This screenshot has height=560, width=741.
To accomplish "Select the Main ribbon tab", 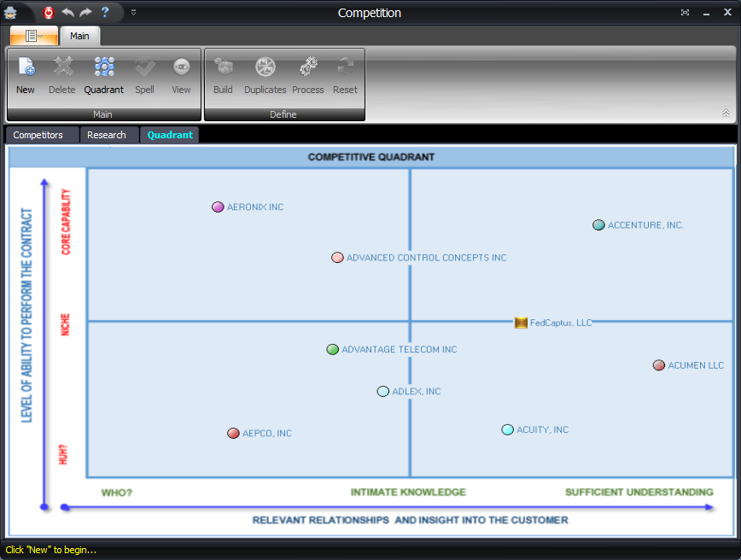I will (x=79, y=36).
